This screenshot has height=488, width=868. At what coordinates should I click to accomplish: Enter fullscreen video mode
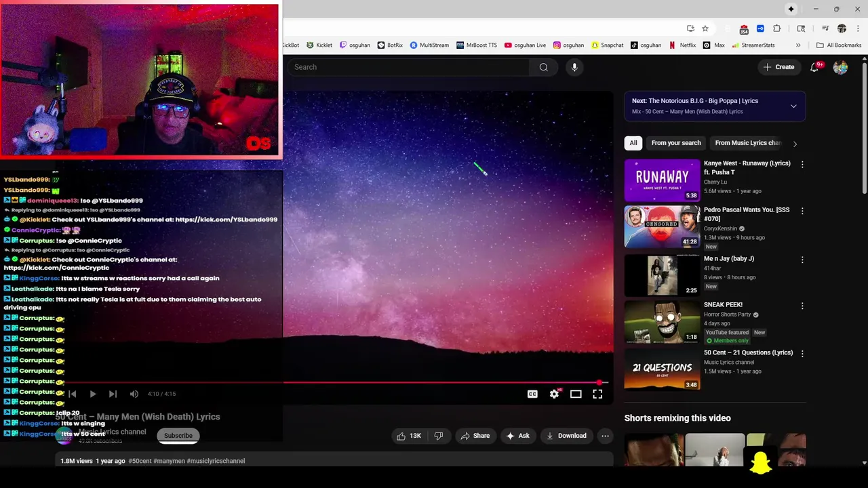[x=597, y=394]
